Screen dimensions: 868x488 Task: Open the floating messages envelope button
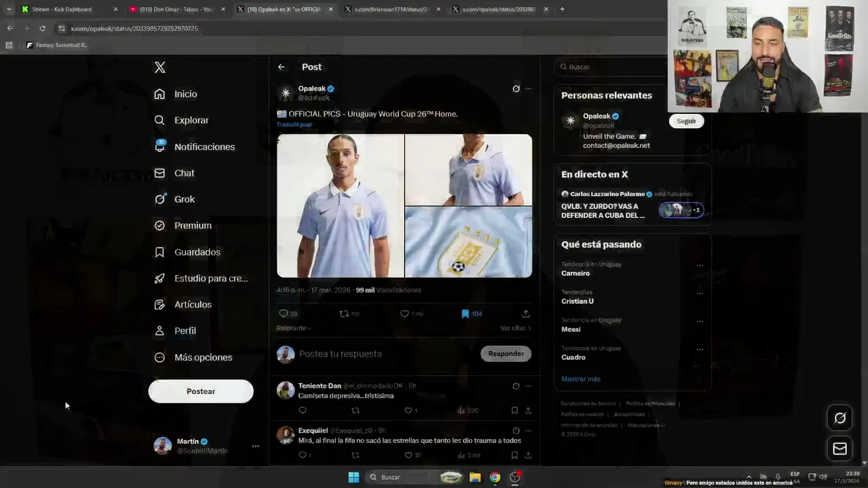click(x=840, y=449)
